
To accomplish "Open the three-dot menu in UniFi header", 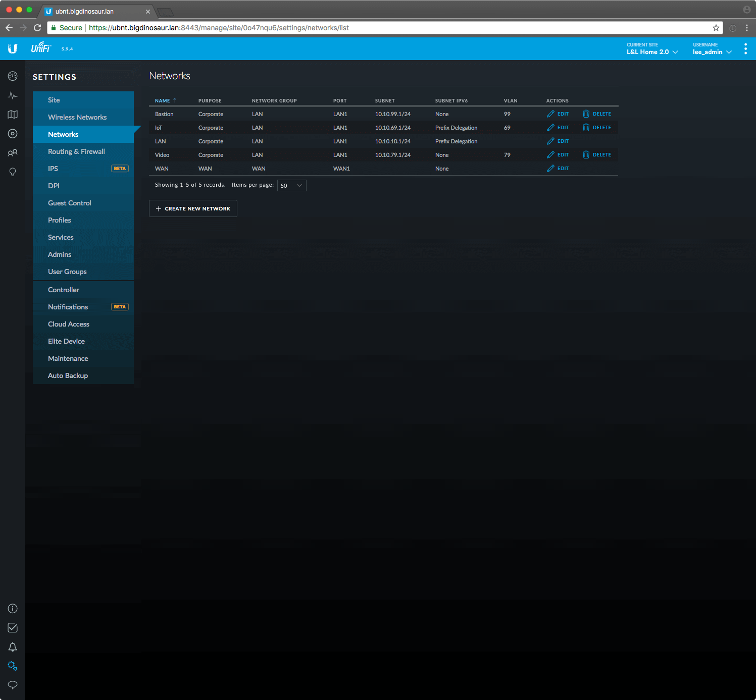I will (x=745, y=49).
